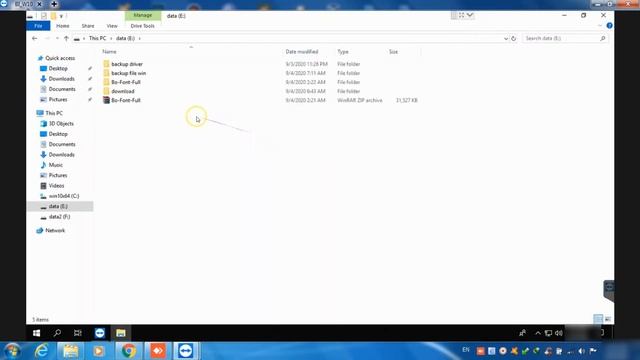Click 31,527 KB size cell

click(x=407, y=100)
